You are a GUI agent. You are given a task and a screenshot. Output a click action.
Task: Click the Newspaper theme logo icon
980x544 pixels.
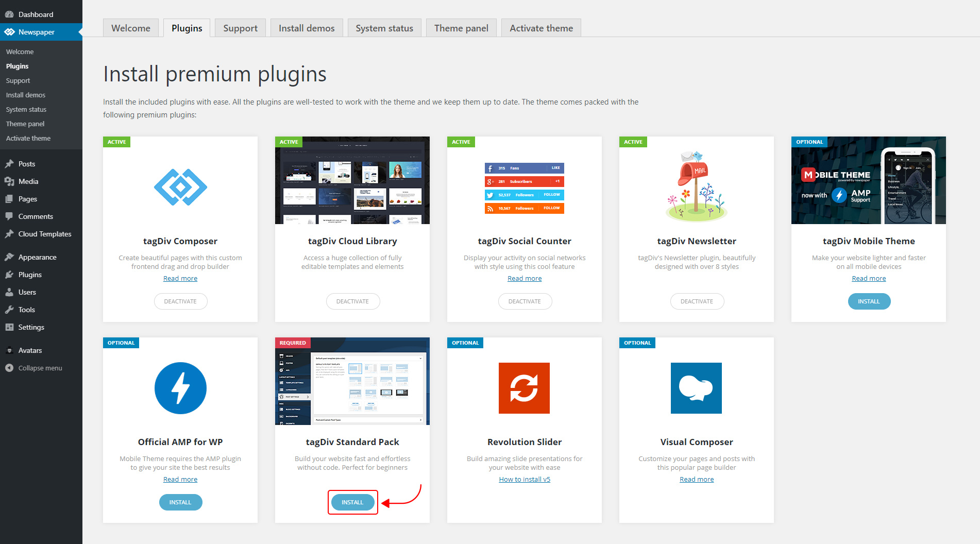(9, 32)
